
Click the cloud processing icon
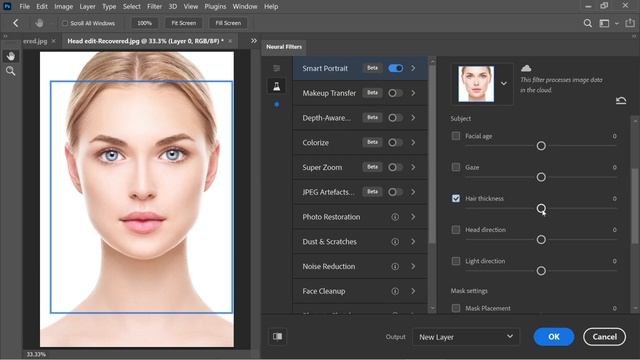coord(526,68)
